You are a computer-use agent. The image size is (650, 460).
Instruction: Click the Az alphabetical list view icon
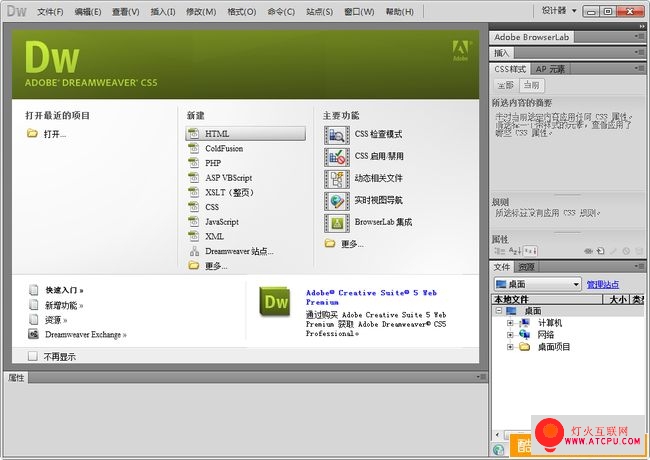coord(515,251)
